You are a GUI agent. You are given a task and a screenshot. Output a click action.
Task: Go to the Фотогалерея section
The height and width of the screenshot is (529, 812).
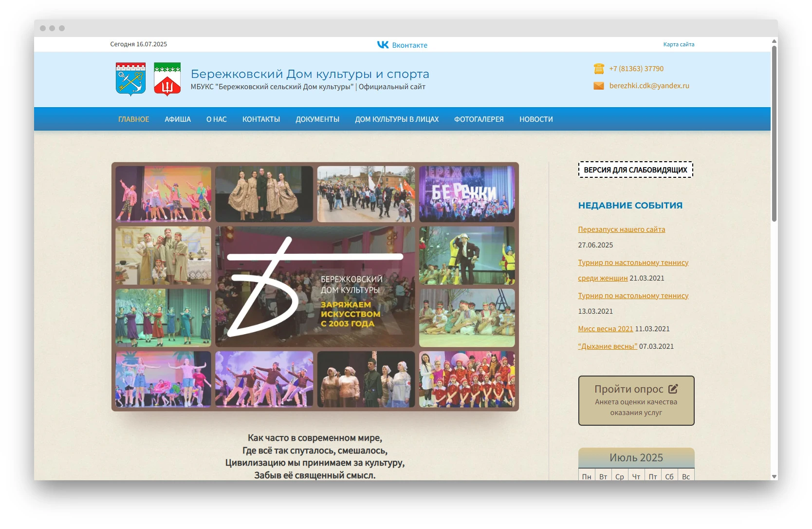pyautogui.click(x=479, y=119)
